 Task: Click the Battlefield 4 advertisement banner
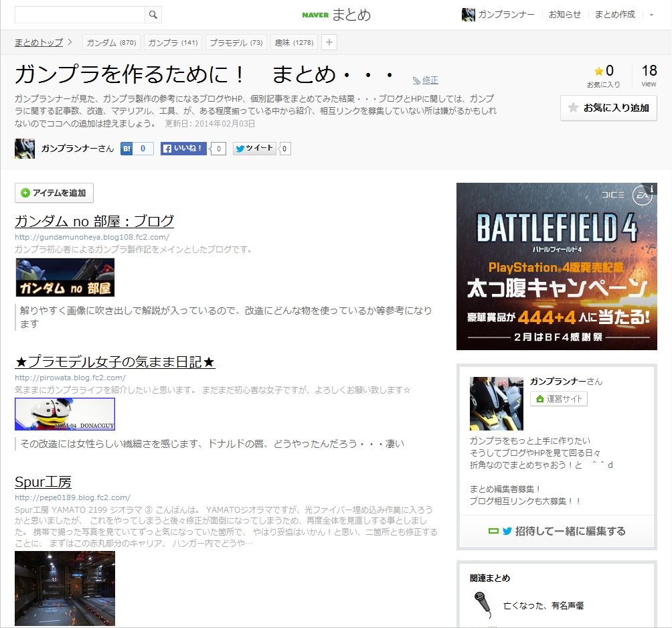tap(557, 266)
